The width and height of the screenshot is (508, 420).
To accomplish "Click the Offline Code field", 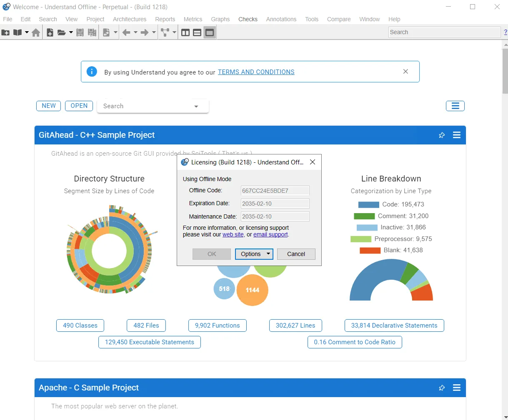I will point(275,191).
